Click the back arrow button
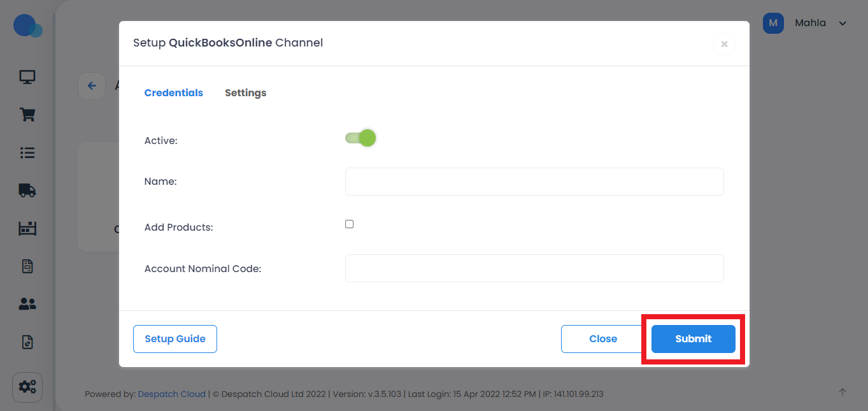868x411 pixels. (x=92, y=85)
